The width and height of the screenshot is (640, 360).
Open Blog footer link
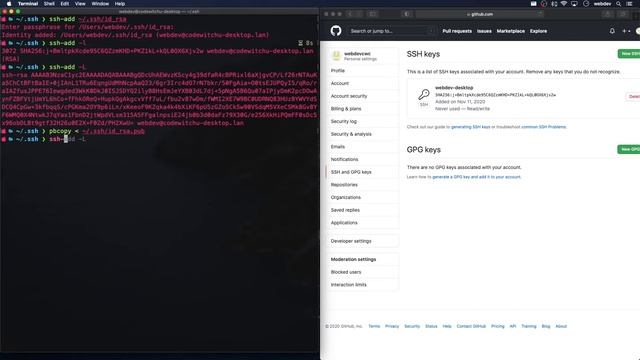[x=546, y=326]
